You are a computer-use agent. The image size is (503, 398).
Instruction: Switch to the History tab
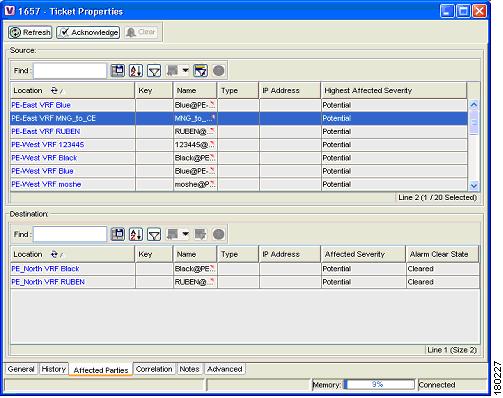[x=53, y=369]
